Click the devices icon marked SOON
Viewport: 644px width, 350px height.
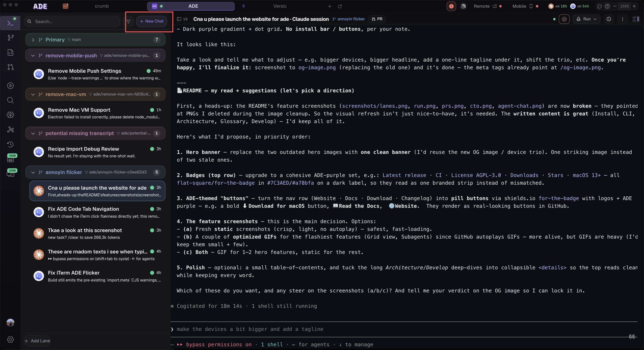[11, 173]
